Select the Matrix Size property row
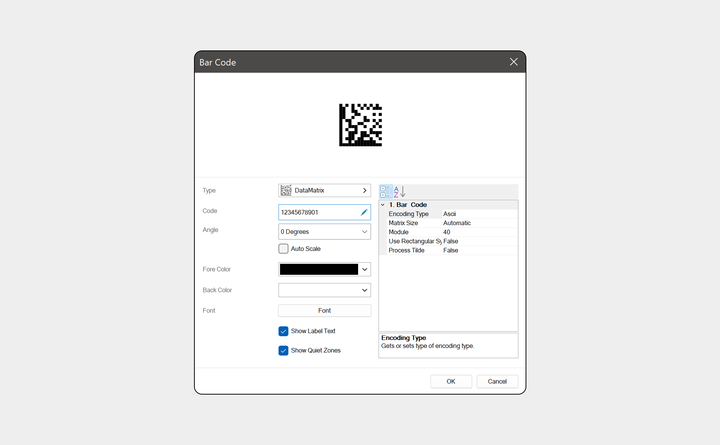Viewport: 720px width, 445px height. pyautogui.click(x=449, y=223)
